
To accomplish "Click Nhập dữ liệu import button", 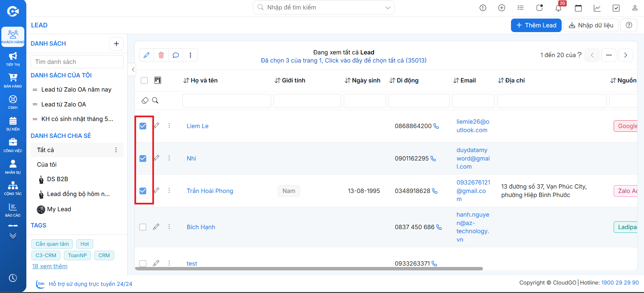I will pos(591,25).
